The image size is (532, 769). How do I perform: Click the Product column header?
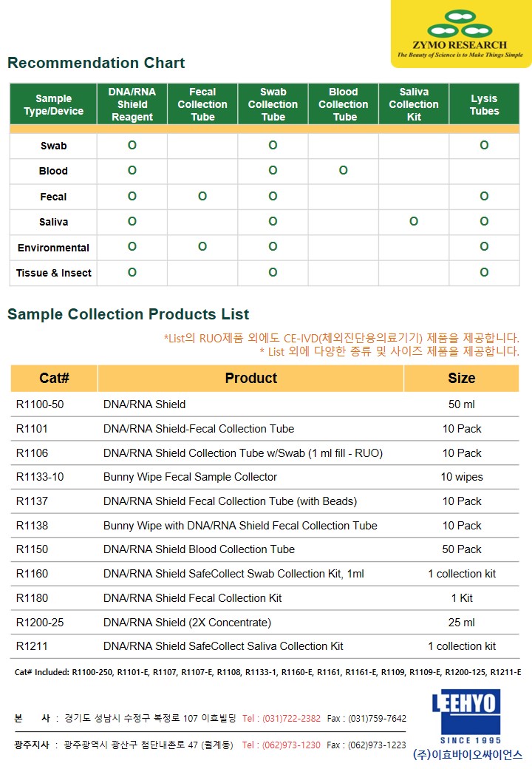pyautogui.click(x=250, y=378)
